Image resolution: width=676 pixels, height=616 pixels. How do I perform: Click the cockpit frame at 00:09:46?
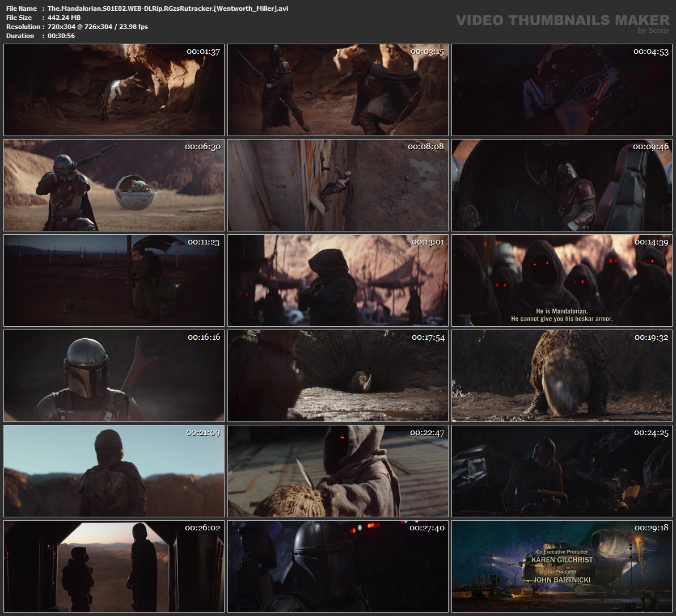(x=562, y=185)
